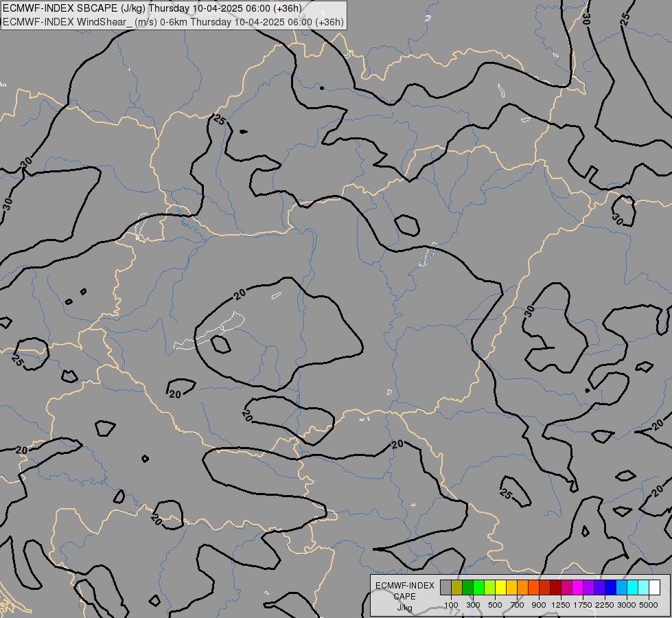Click the olive swatch above the 100 tick
Viewport: 672px width, 618px height.
tap(457, 588)
